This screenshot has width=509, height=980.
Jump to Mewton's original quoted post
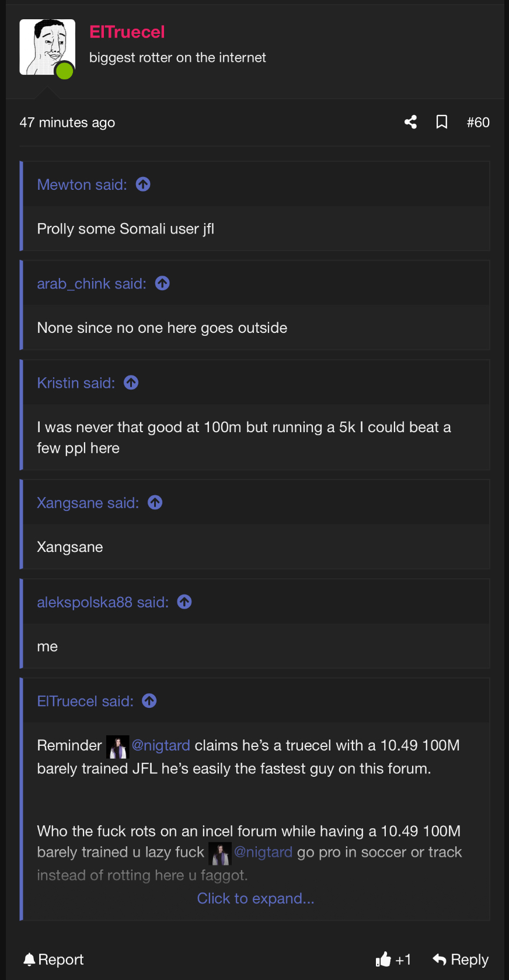(x=143, y=185)
